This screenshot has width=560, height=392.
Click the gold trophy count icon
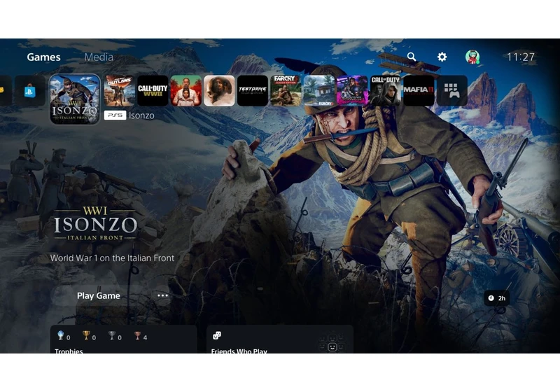pyautogui.click(x=86, y=335)
